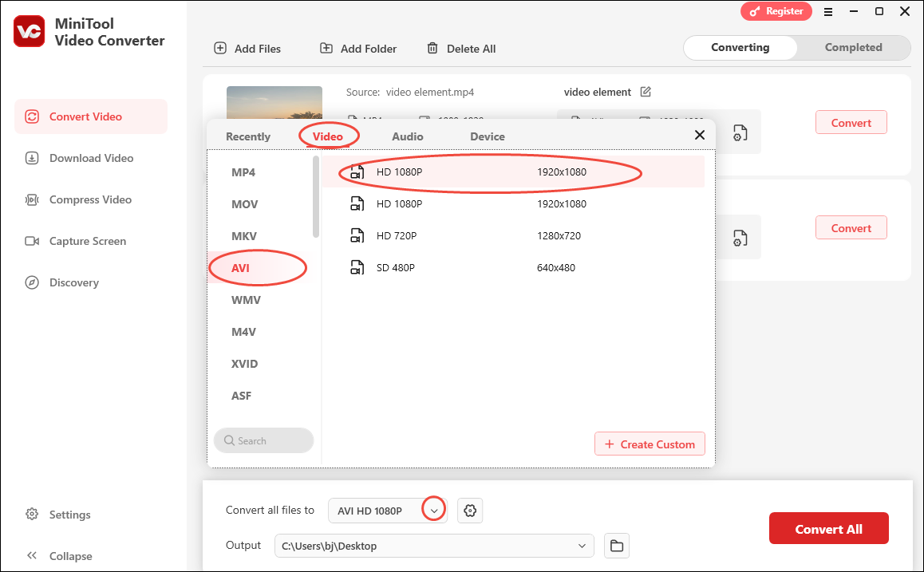Click the format list scrollbar
Image resolution: width=924 pixels, height=572 pixels.
click(x=316, y=197)
